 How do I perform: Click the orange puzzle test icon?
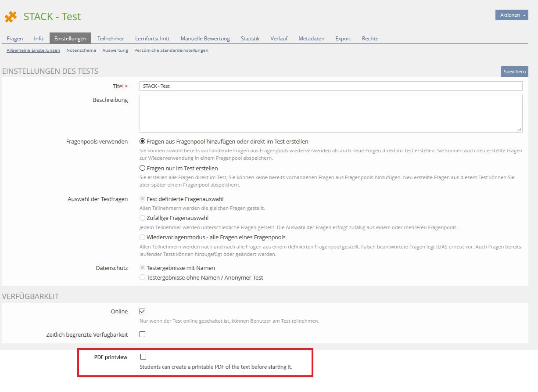point(11,17)
